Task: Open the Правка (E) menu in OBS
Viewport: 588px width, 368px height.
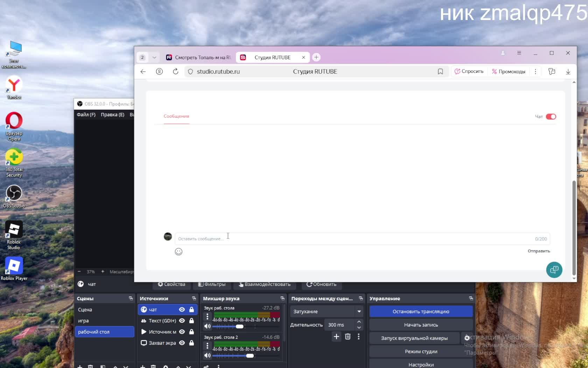Action: (112, 115)
